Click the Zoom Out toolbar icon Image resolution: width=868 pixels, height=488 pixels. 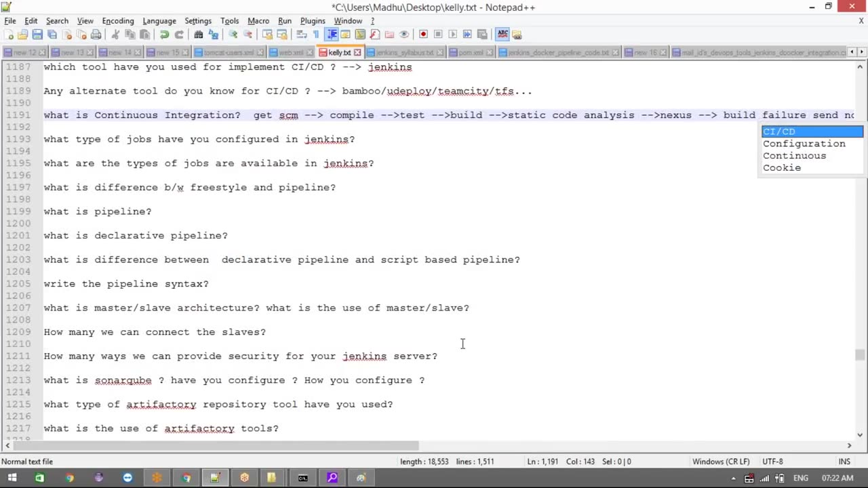pos(248,35)
